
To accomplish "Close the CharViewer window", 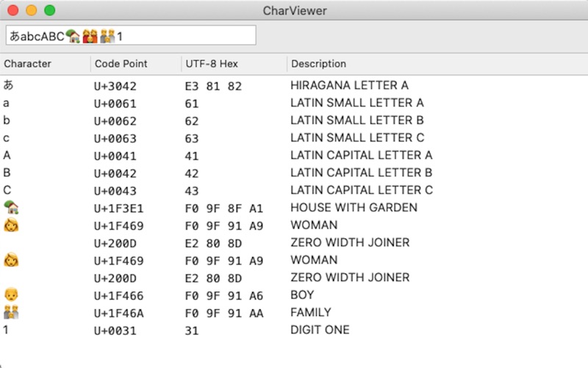I will coord(13,10).
